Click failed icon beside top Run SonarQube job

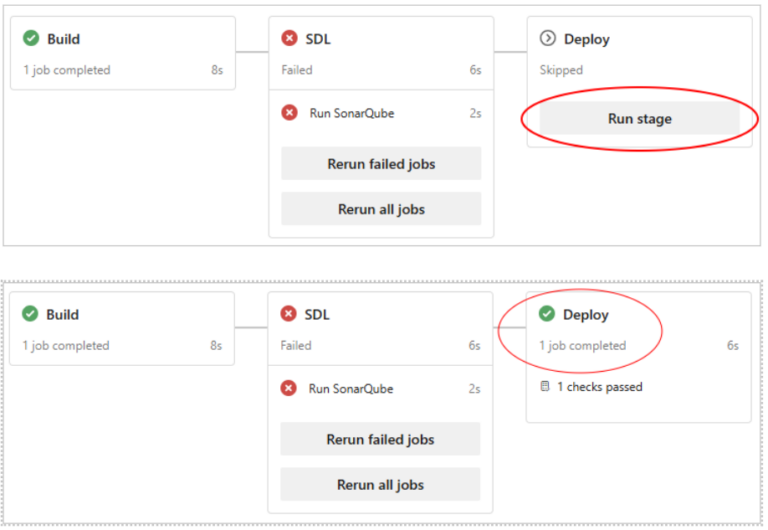(289, 113)
